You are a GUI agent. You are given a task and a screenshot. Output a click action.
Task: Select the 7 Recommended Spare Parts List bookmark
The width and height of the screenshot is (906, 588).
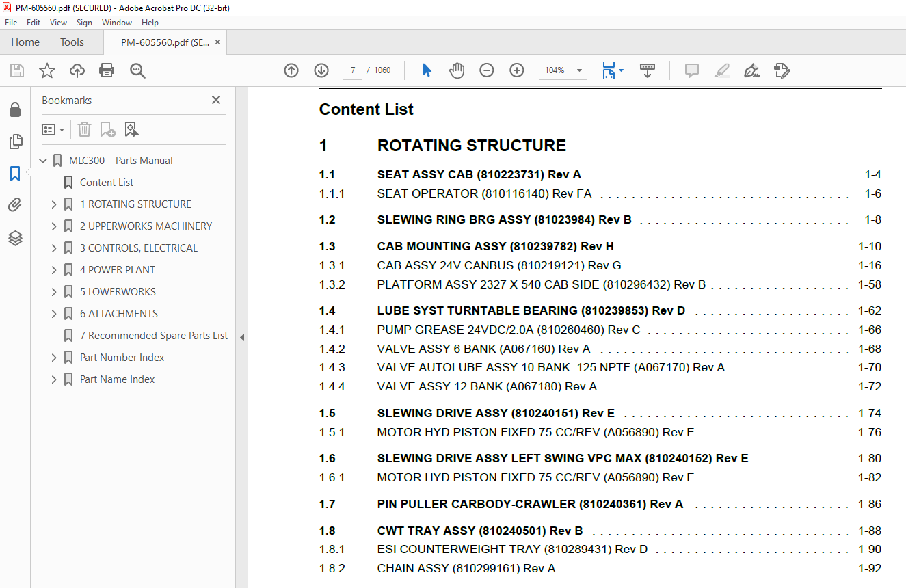tap(154, 336)
